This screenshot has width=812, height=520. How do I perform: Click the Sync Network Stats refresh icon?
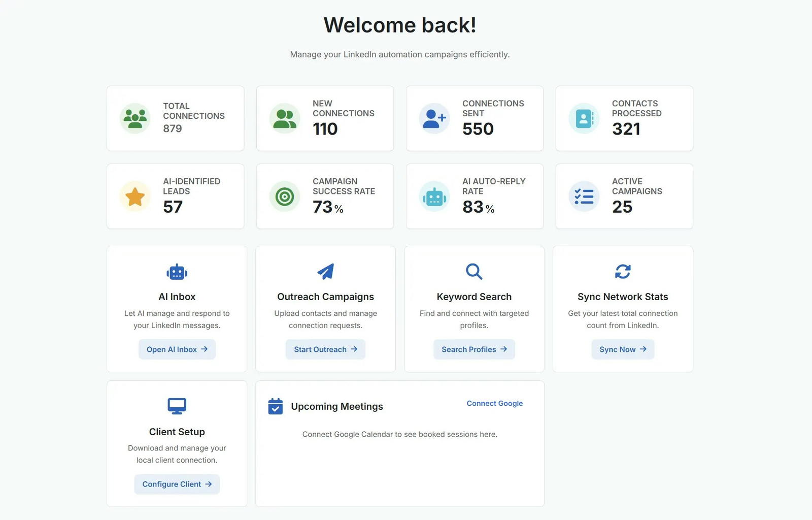pos(623,272)
